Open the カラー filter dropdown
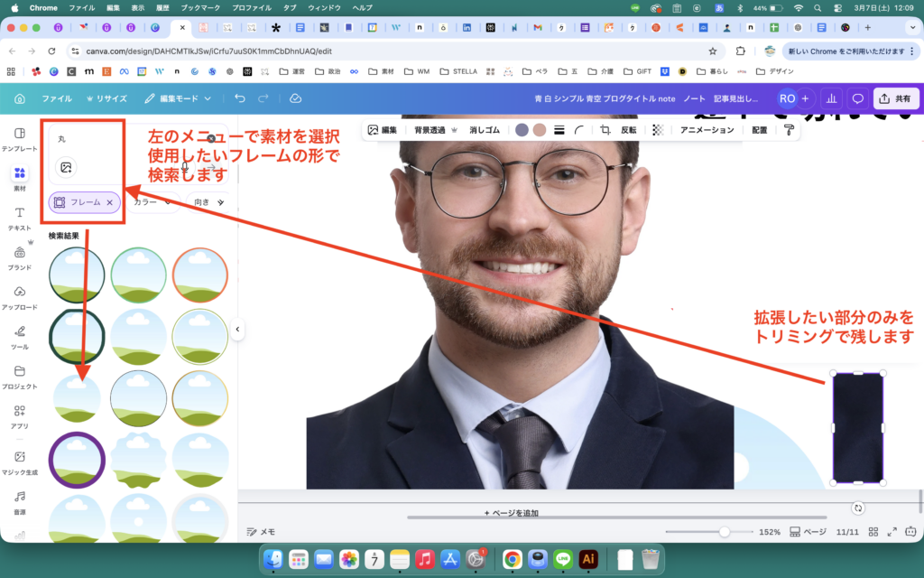This screenshot has width=924, height=578. tap(152, 203)
